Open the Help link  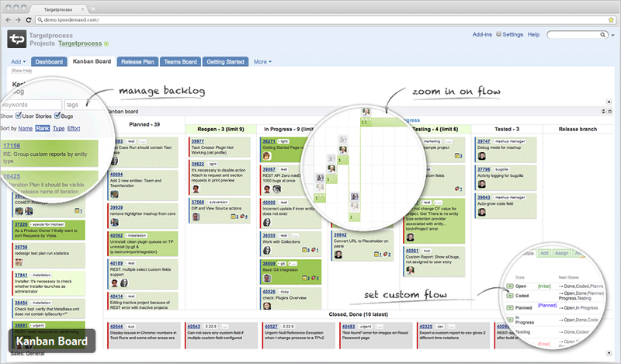pyautogui.click(x=533, y=34)
